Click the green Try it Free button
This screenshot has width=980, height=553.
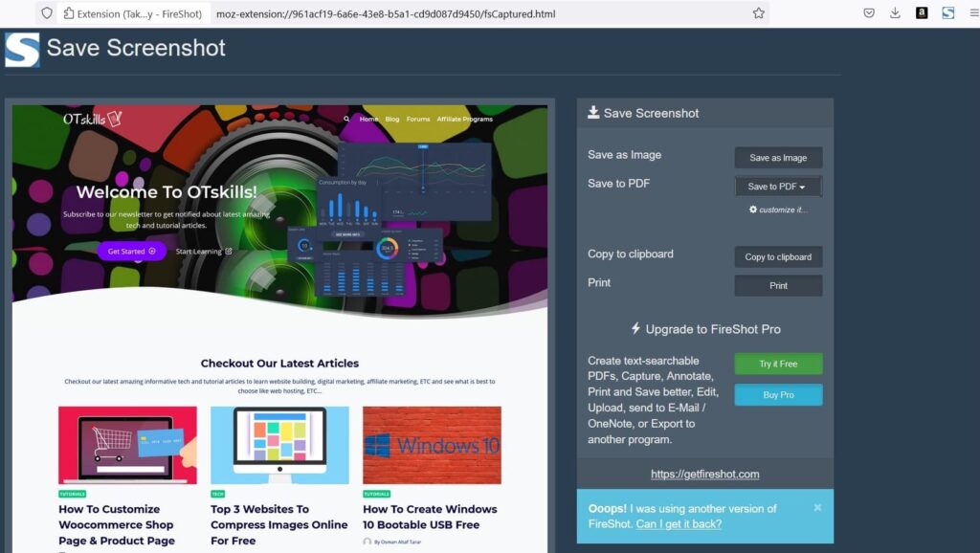778,364
